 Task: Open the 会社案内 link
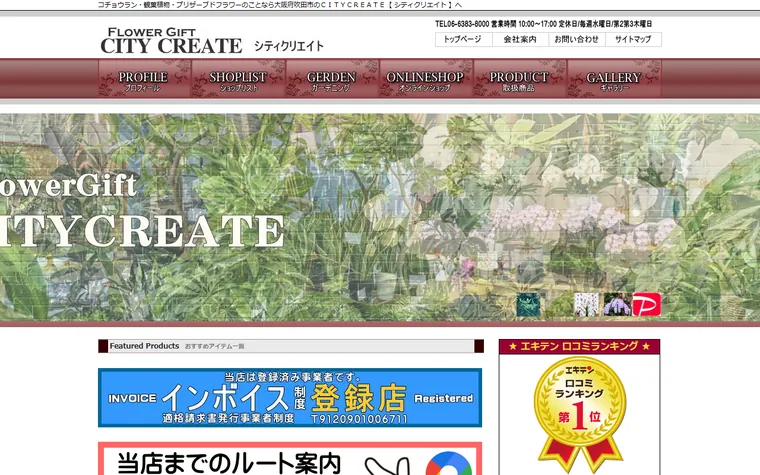[520, 39]
